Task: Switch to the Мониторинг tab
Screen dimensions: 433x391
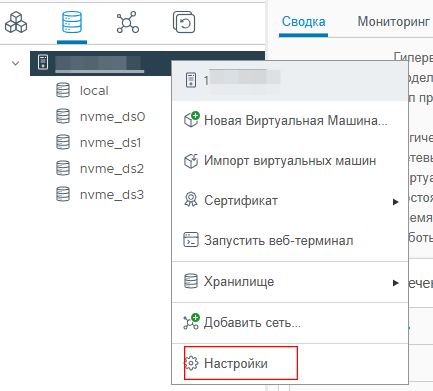Action: click(x=393, y=21)
